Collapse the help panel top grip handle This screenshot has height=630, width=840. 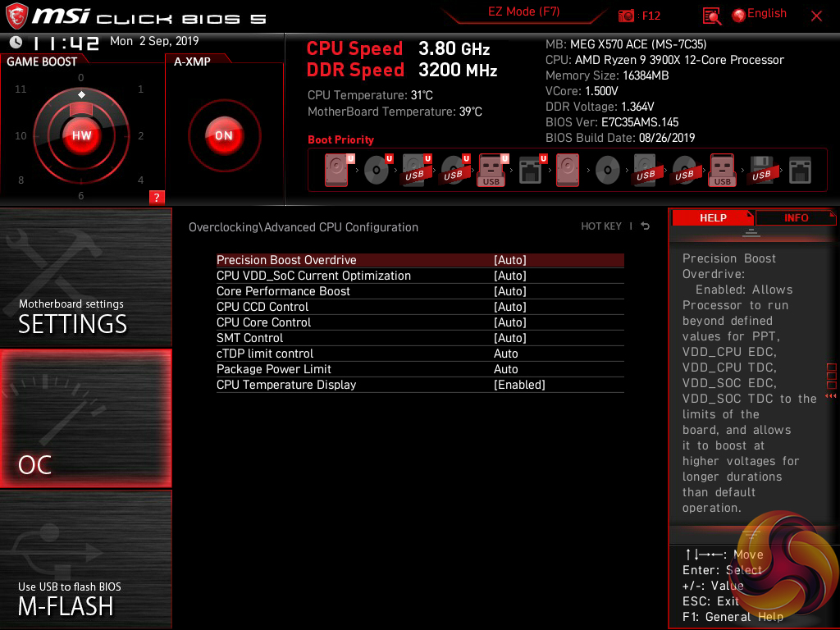751,232
